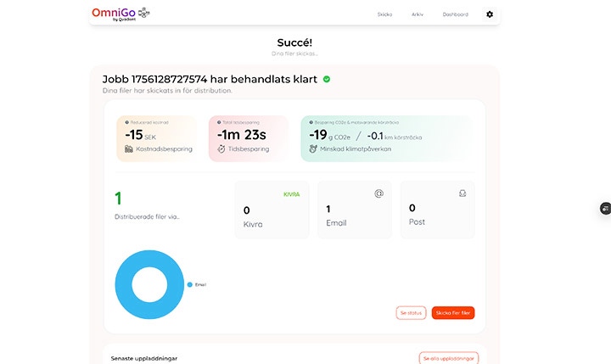Click the green job-completed checkmark icon
611x364 pixels.
(327, 79)
